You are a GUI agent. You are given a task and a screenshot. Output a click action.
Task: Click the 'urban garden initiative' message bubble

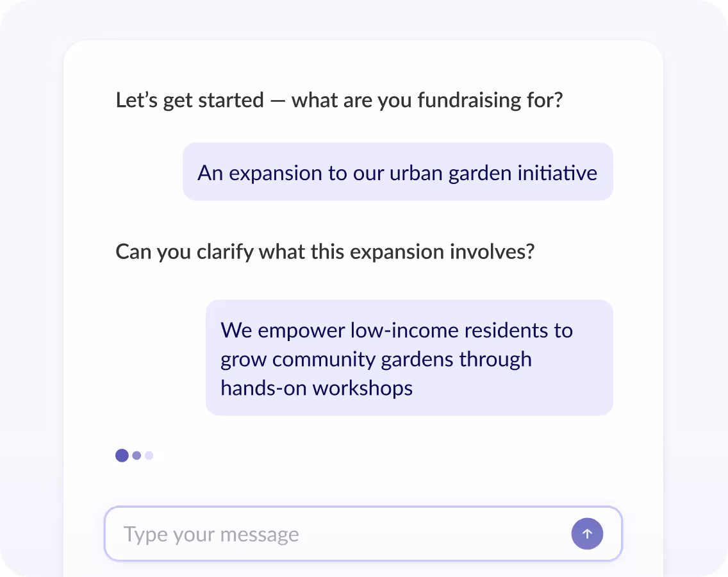pyautogui.click(x=397, y=172)
